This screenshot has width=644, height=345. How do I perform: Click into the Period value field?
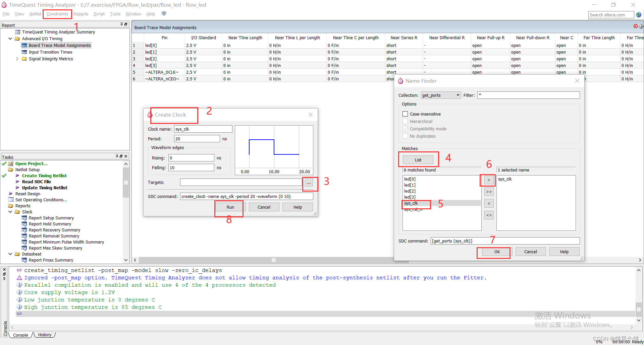[x=197, y=139]
